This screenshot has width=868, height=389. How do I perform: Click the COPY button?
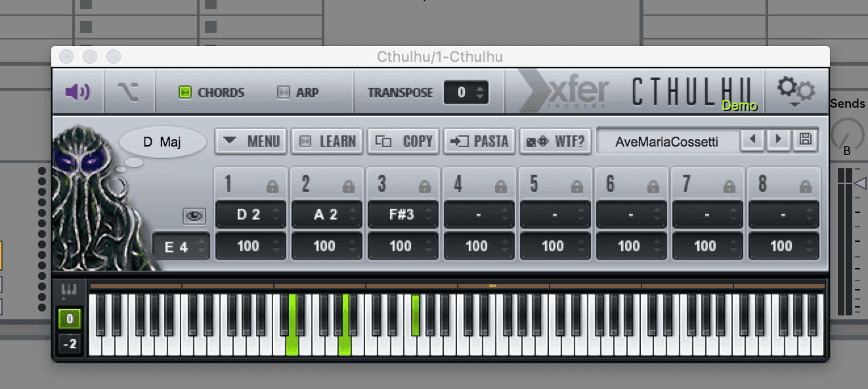[x=403, y=141]
